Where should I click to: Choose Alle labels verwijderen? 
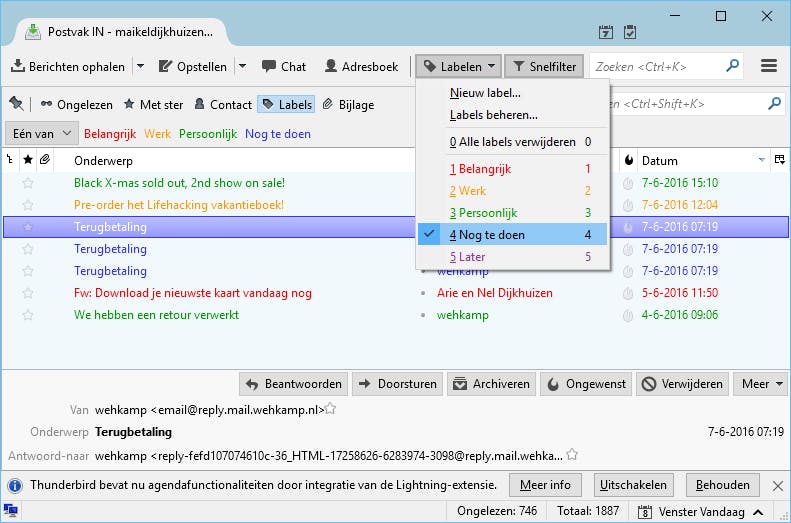(x=513, y=142)
